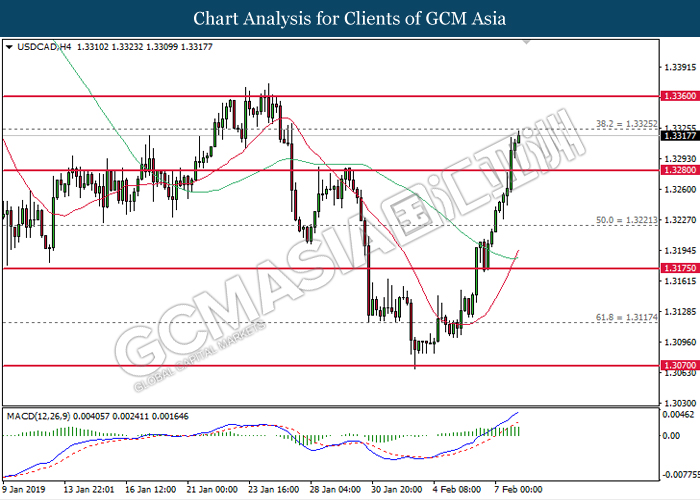Viewport: 700px width, 500px height.
Task: Click the current price tag 1.33177
Action: [x=680, y=136]
